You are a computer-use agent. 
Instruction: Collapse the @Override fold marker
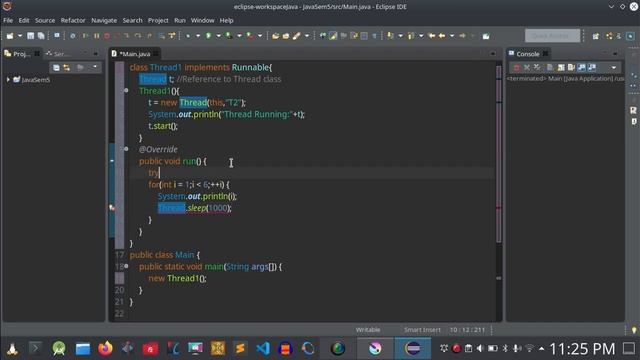click(126, 149)
